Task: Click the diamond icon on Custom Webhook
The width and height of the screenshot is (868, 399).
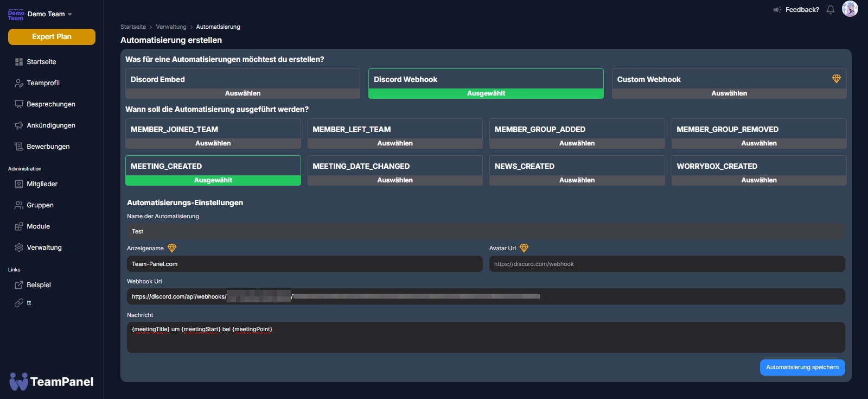Action: (x=836, y=79)
